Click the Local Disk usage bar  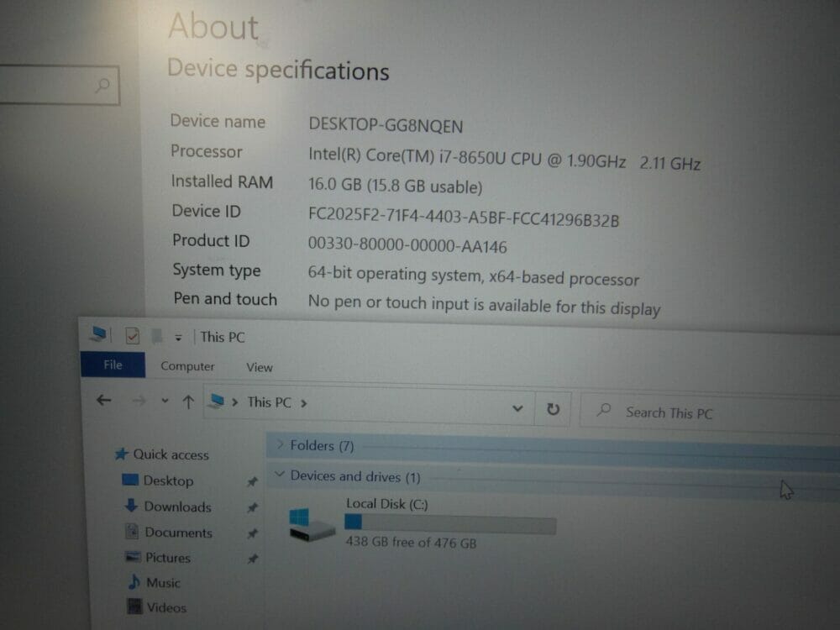pyautogui.click(x=450, y=523)
